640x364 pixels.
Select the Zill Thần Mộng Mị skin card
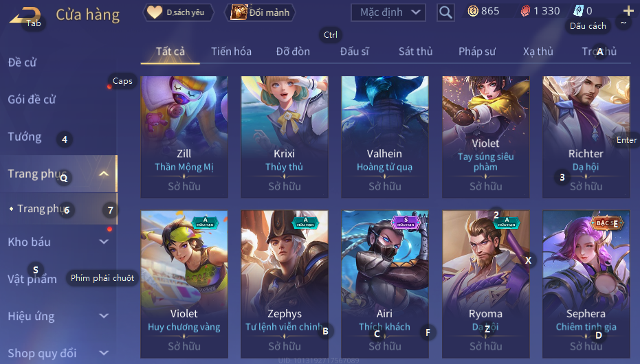[x=184, y=137]
